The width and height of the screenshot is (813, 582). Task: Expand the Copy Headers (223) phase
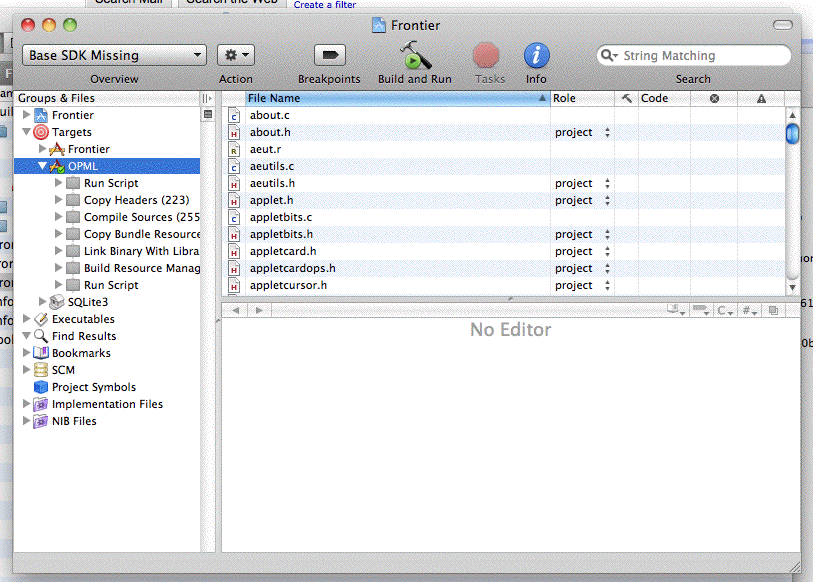[x=59, y=200]
